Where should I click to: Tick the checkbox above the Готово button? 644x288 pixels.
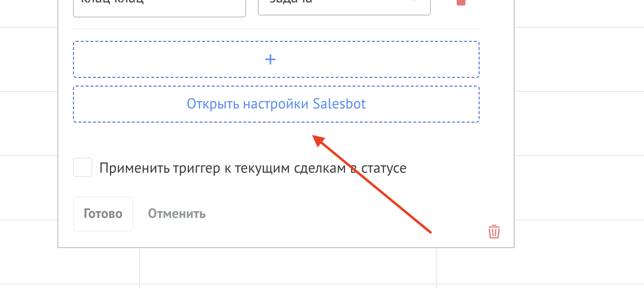(x=83, y=168)
